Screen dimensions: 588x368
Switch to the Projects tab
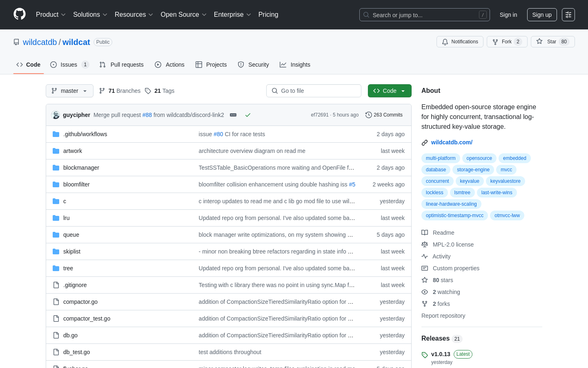[x=211, y=65]
